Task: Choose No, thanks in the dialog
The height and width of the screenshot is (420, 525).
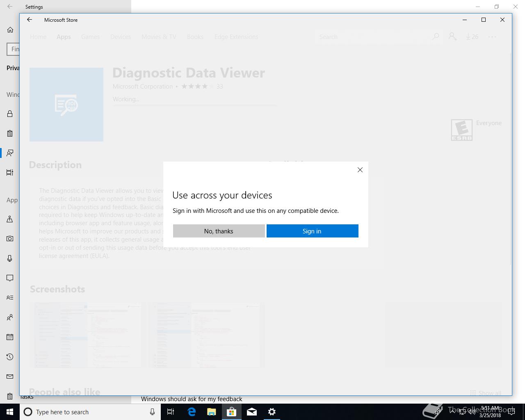Action: (219, 231)
